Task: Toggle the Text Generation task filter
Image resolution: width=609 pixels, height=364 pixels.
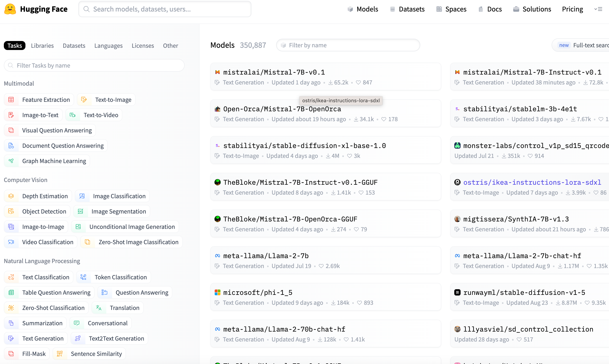Action: pyautogui.click(x=43, y=339)
